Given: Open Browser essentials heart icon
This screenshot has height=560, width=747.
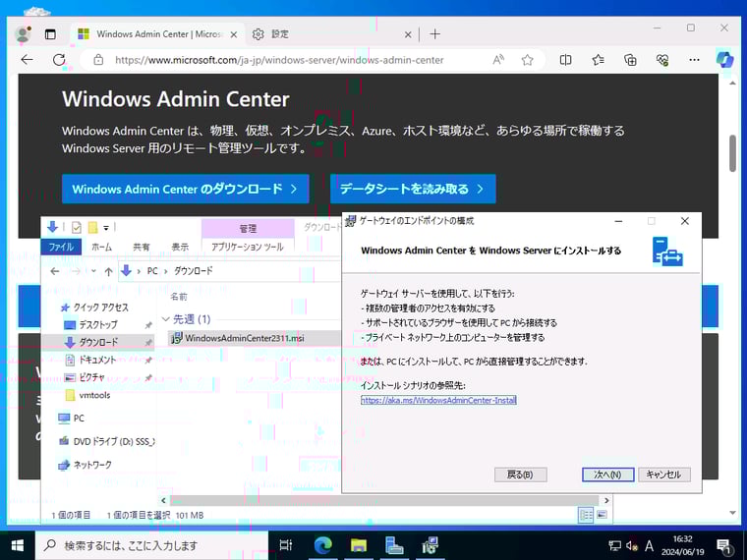Looking at the screenshot, I should [x=662, y=60].
